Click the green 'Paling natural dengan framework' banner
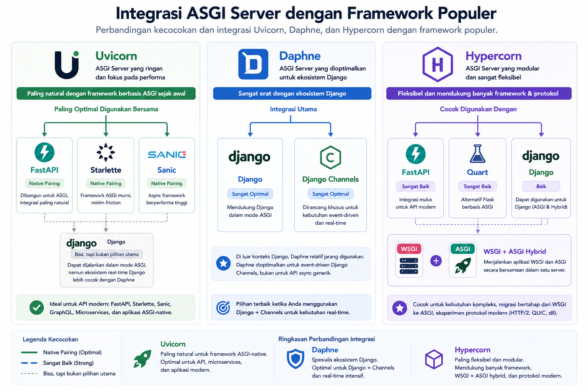This screenshot has height=392, width=588. tap(106, 93)
